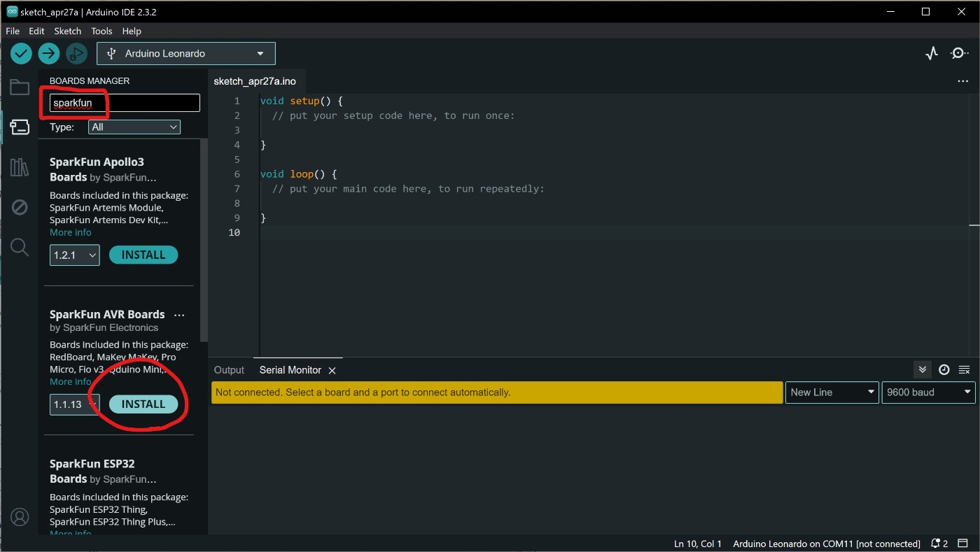Open AVR Boards version 1.1.13 dropdown
Viewport: 980px width, 552px height.
[75, 404]
